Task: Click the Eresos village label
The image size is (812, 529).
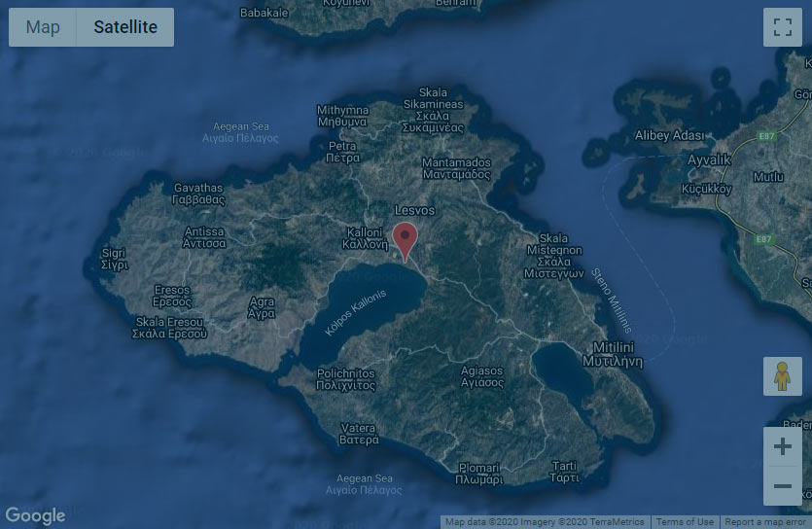Action: coord(172,296)
